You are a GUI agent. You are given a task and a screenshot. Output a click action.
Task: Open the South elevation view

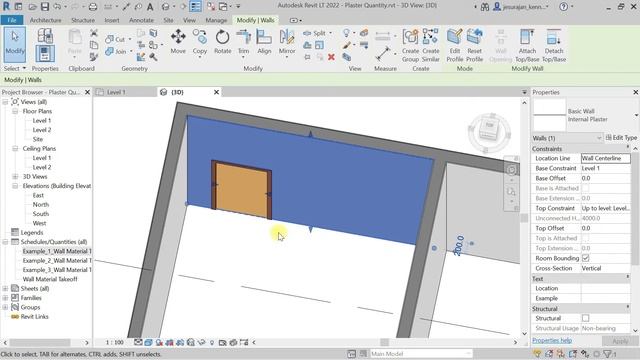40,214
